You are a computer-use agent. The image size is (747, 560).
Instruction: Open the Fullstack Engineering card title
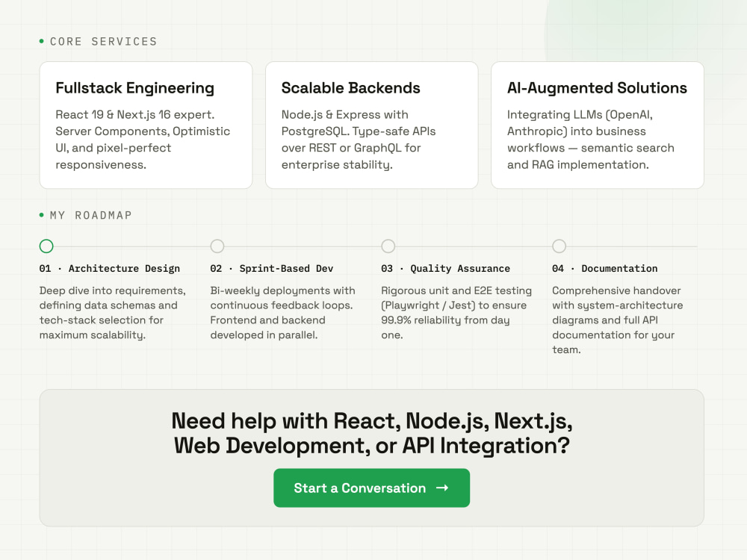coord(134,88)
